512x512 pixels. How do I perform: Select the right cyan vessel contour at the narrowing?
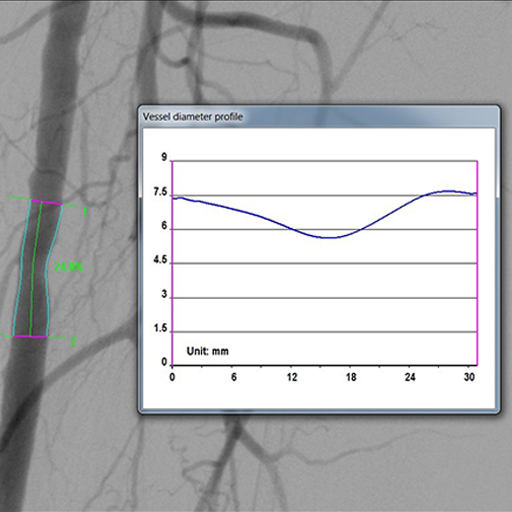[x=47, y=267]
